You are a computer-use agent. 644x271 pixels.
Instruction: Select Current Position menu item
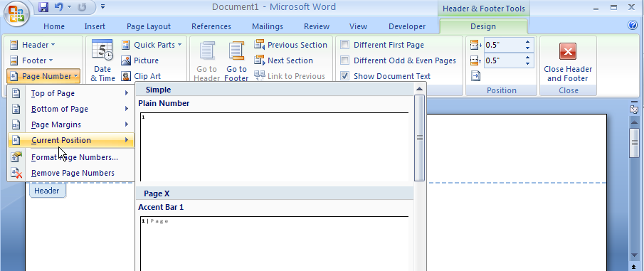[71, 140]
